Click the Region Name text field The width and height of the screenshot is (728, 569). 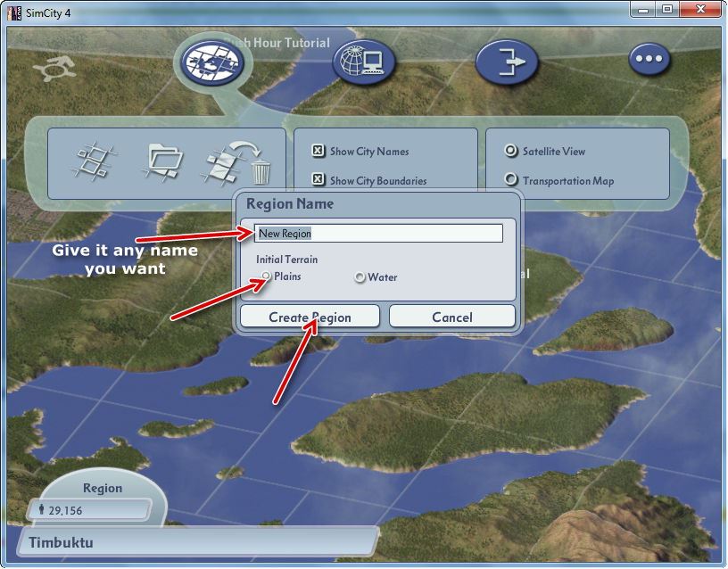point(378,233)
